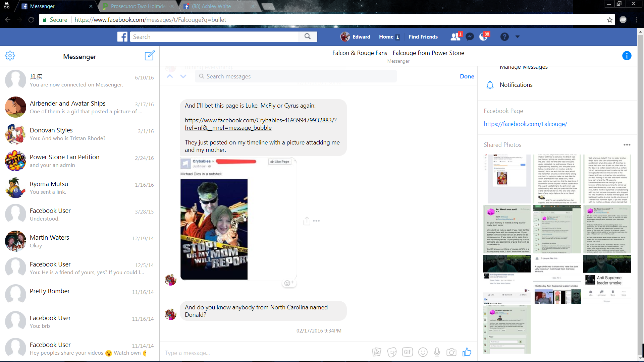Image resolution: width=644 pixels, height=362 pixels.
Task: Choose a sticker icon
Action: (x=392, y=352)
